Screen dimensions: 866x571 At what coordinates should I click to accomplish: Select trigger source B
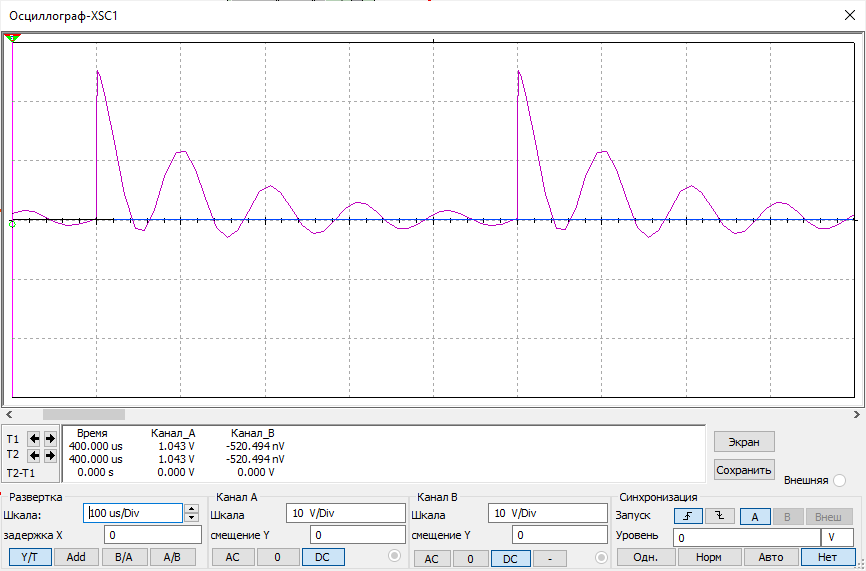[x=787, y=517]
